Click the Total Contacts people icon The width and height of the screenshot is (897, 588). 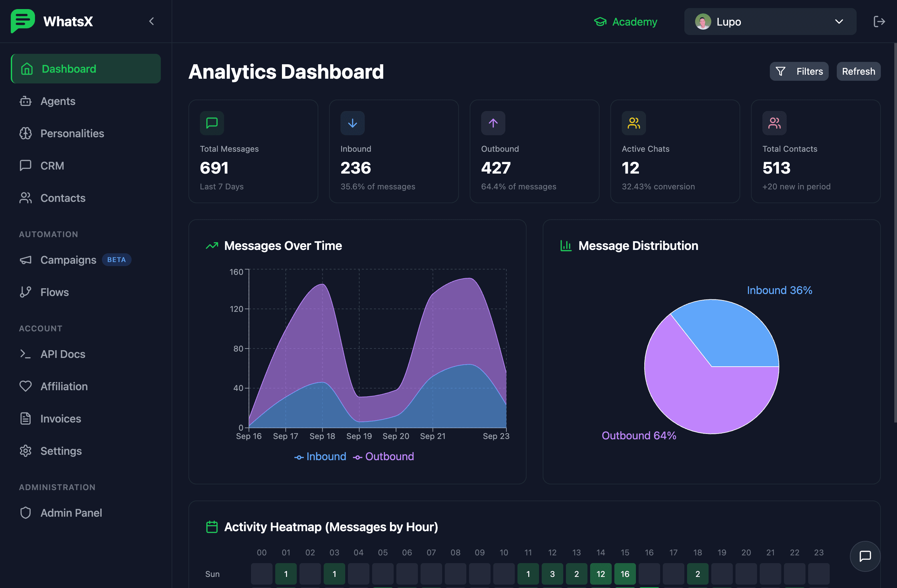coord(774,123)
